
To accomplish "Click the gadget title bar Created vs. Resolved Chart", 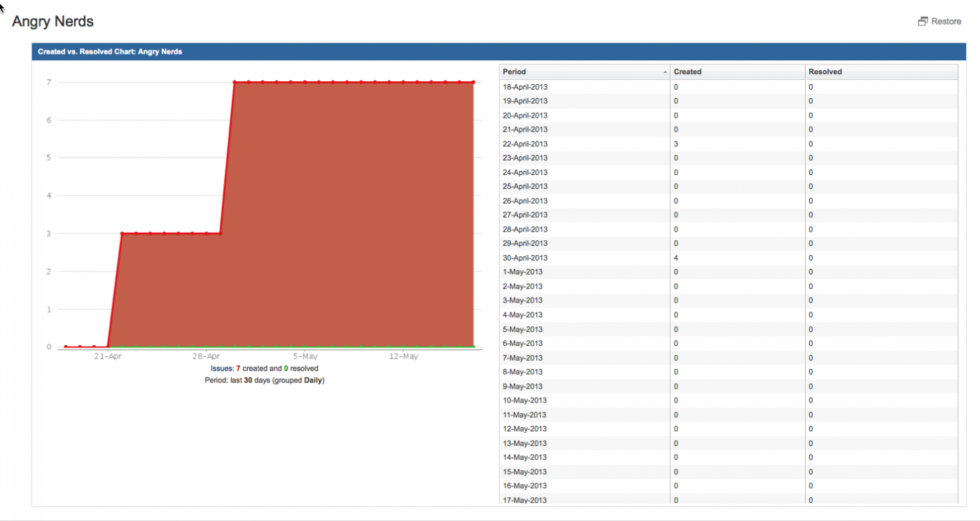I will click(x=110, y=52).
